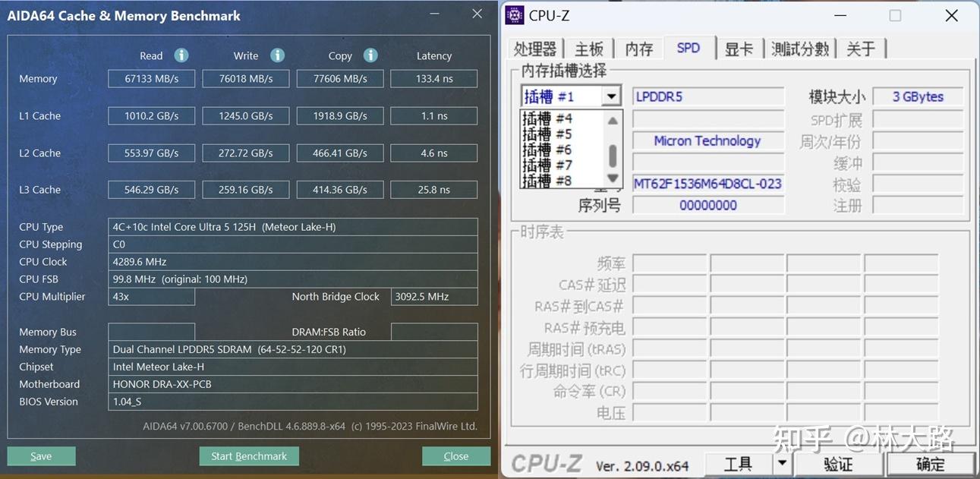Image resolution: width=980 pixels, height=479 pixels.
Task: Switch to the 内存 tab
Action: pos(639,49)
